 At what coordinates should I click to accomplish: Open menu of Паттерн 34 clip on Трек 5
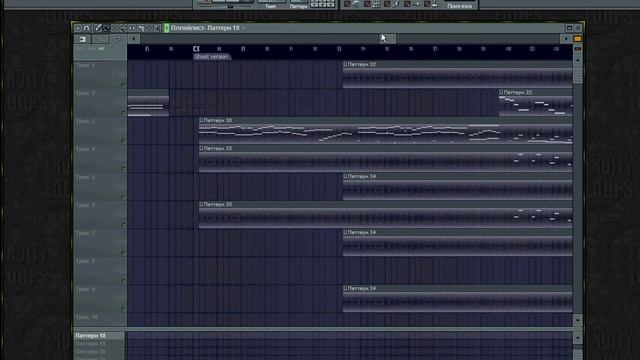click(345, 176)
